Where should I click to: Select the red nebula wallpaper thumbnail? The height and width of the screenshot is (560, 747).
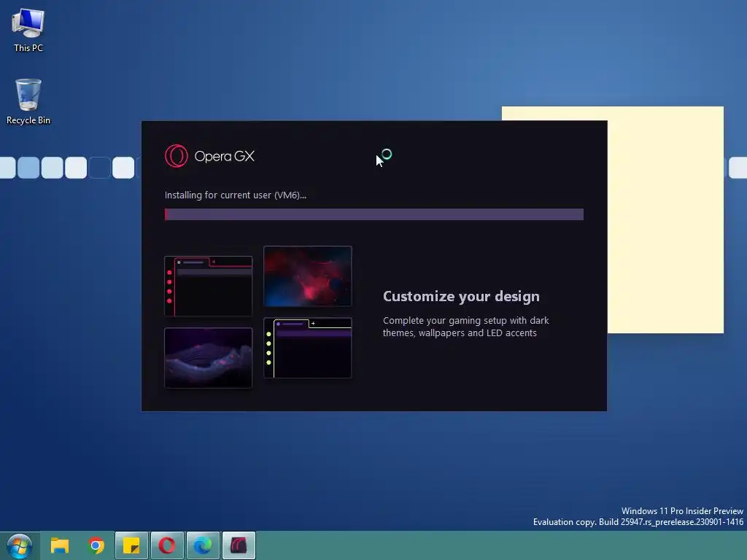point(308,276)
